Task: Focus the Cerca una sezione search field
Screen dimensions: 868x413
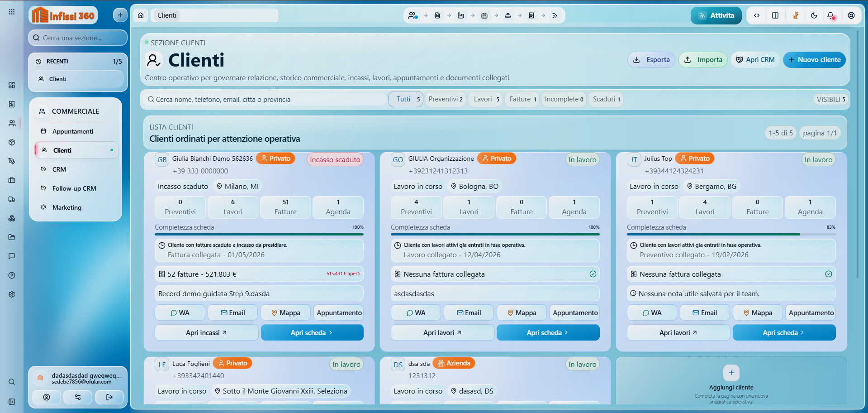Action: tap(78, 38)
